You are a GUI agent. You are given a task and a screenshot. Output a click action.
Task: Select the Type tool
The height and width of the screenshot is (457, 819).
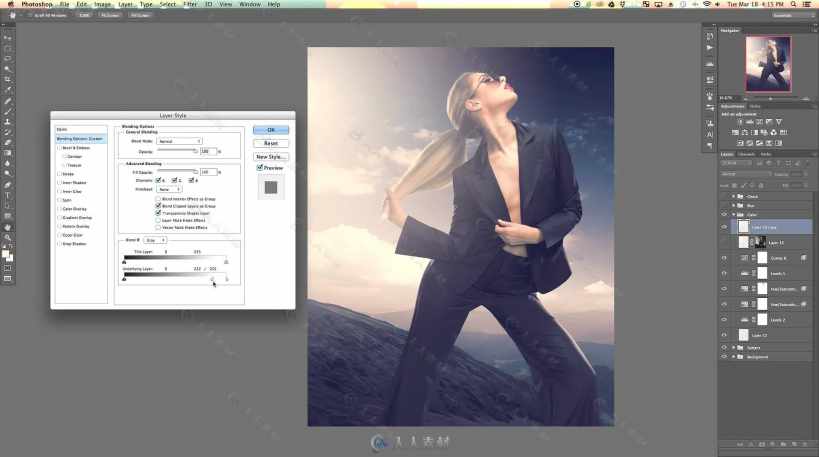click(7, 195)
